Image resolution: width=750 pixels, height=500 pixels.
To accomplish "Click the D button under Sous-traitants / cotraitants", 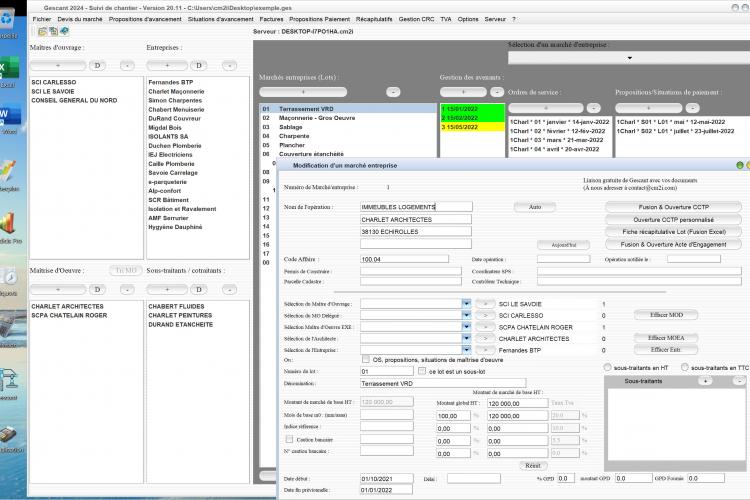I will 199,289.
